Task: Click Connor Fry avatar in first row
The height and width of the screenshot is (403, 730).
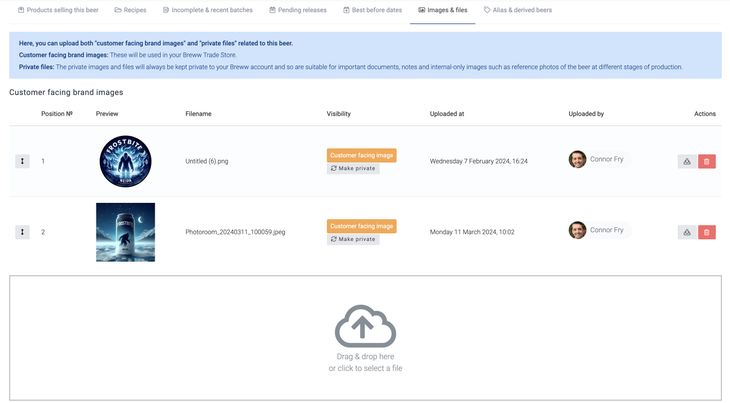Action: pyautogui.click(x=577, y=160)
